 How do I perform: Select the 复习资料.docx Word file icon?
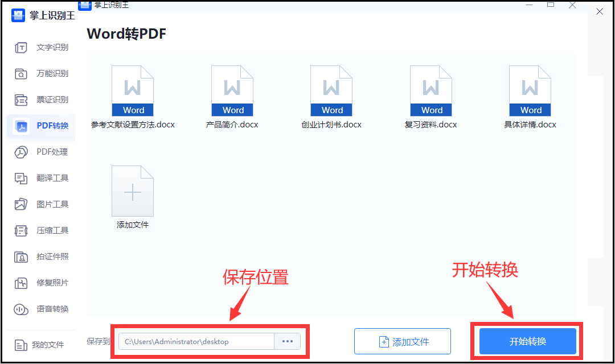click(431, 91)
